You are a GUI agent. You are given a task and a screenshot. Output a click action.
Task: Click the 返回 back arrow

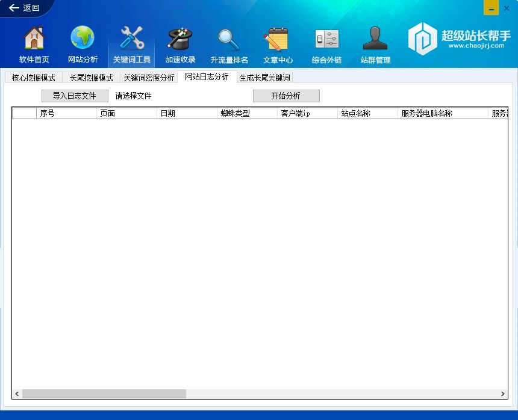click(x=24, y=8)
